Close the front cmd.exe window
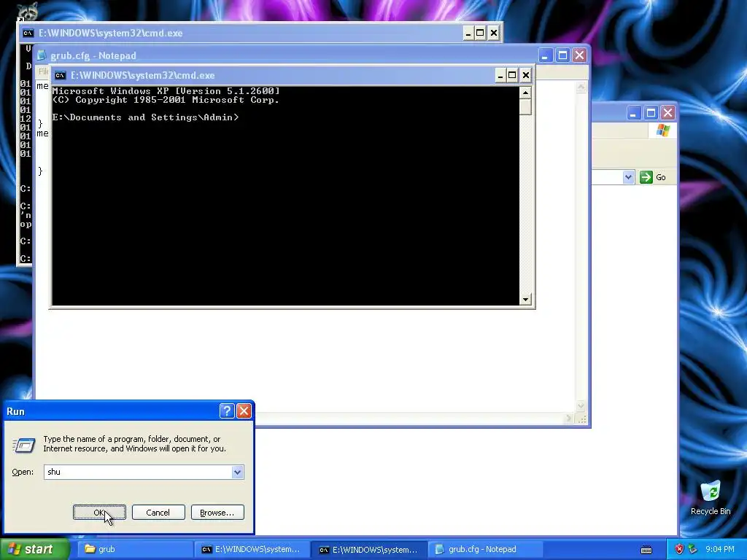This screenshot has width=747, height=560. [525, 75]
